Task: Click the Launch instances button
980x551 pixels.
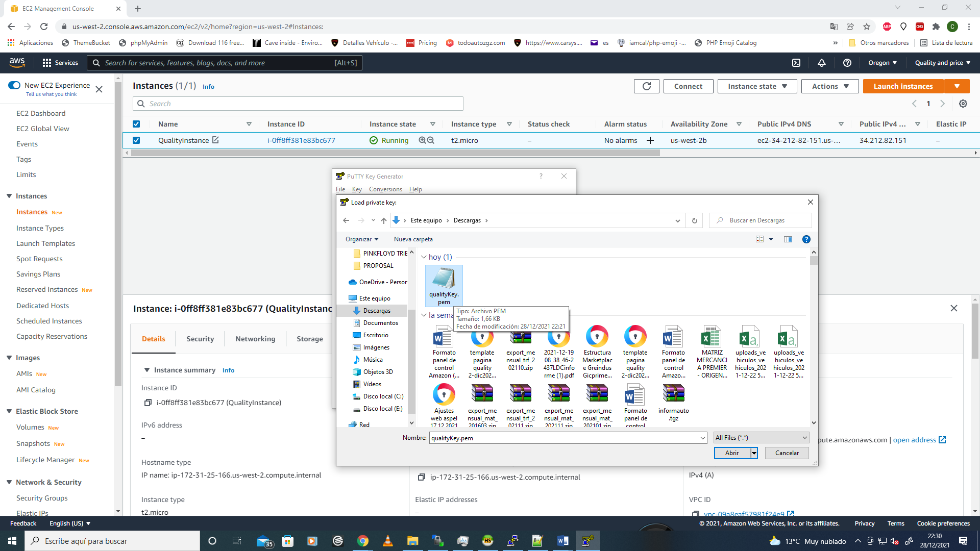Action: pos(903,86)
